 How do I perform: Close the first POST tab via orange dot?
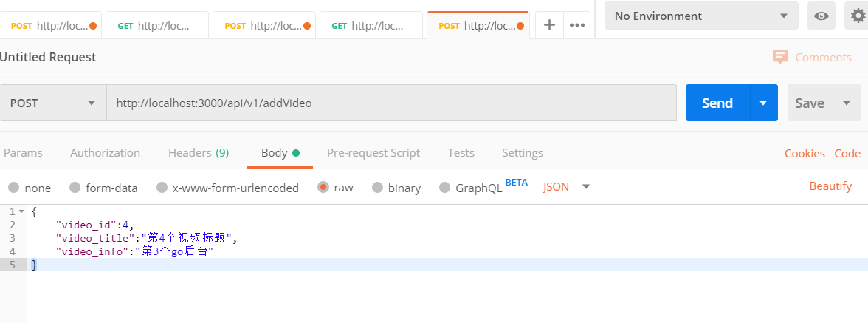(x=93, y=25)
